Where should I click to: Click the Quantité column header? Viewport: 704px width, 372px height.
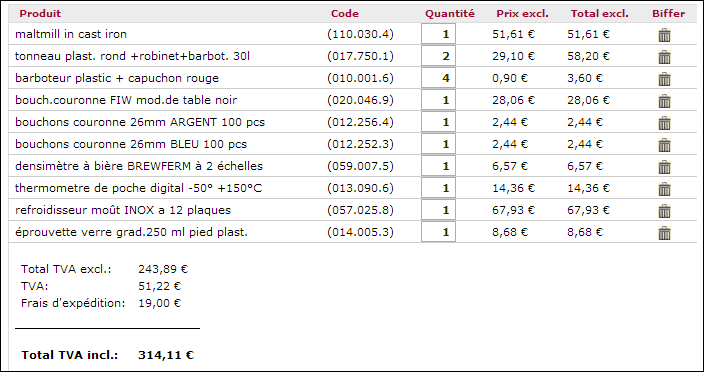click(450, 13)
